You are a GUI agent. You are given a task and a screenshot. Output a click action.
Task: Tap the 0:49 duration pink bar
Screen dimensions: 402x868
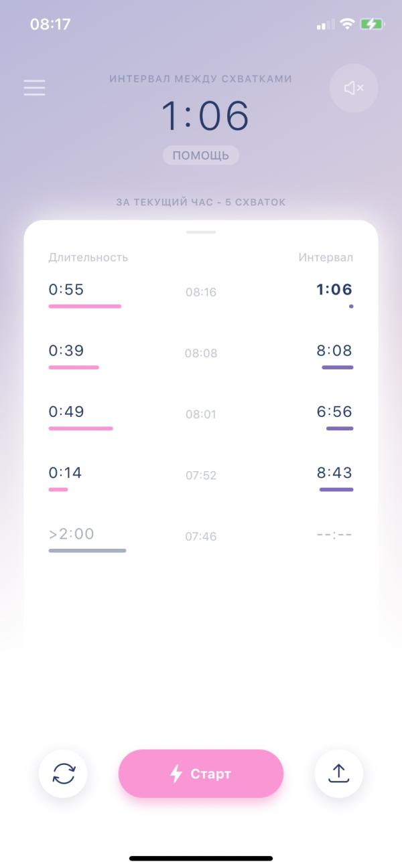click(x=80, y=428)
